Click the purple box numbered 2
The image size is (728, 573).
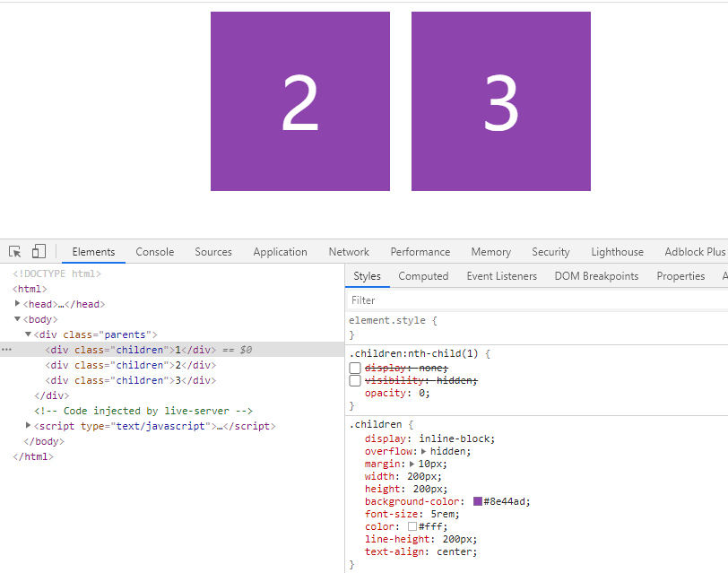[x=300, y=101]
